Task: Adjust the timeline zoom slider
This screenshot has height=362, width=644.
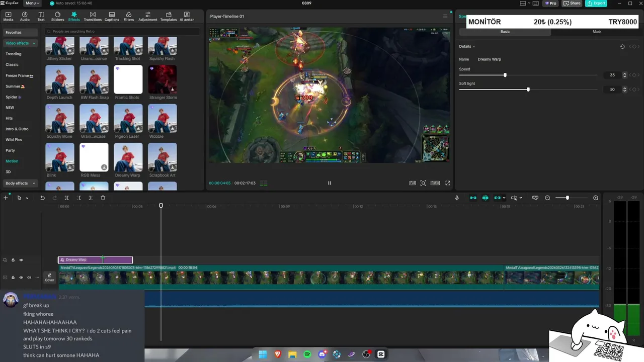Action: (567, 198)
